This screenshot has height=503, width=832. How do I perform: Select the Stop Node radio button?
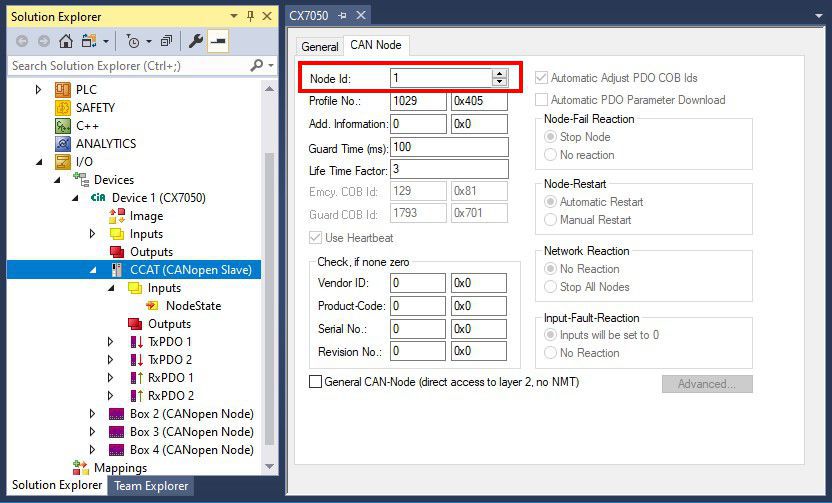coord(551,137)
